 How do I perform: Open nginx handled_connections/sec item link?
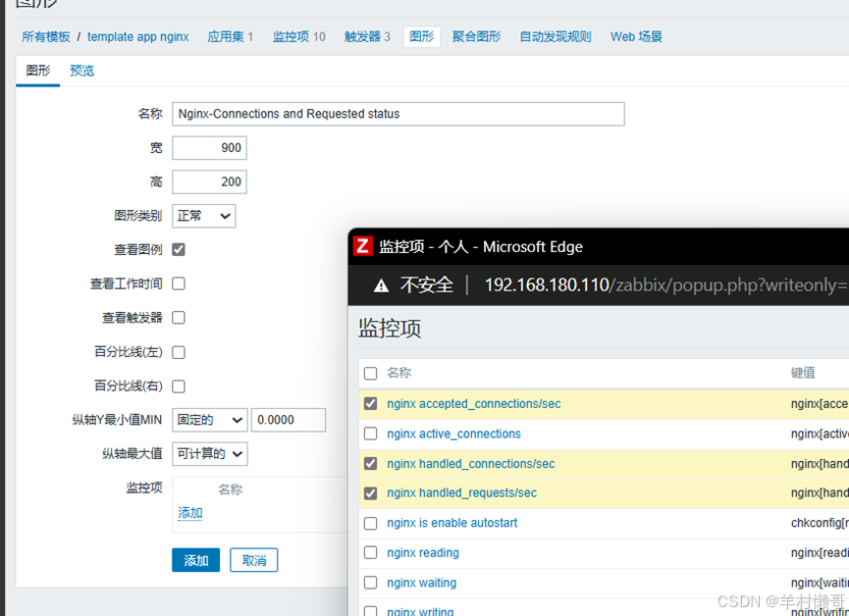coord(470,464)
